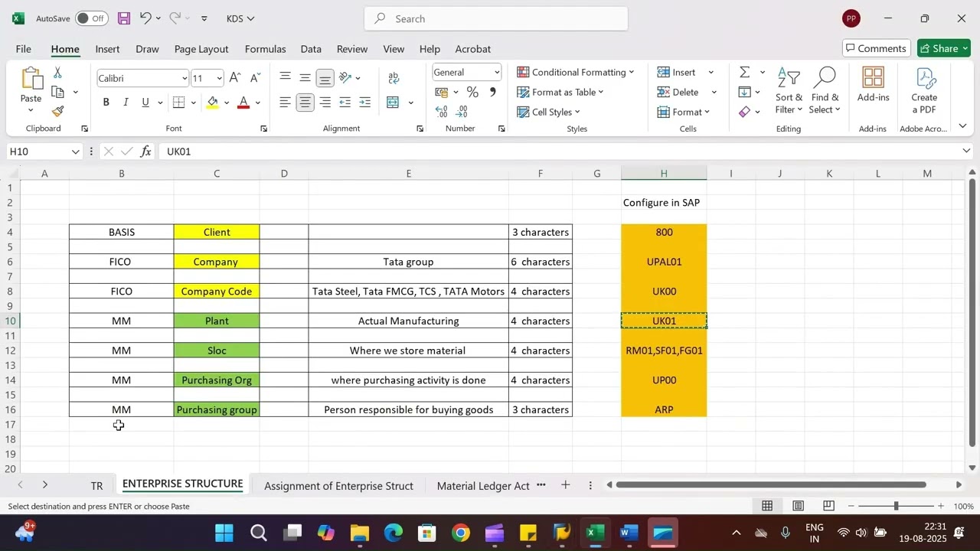Click the Undo arrow icon
The image size is (980, 551).
click(x=145, y=18)
